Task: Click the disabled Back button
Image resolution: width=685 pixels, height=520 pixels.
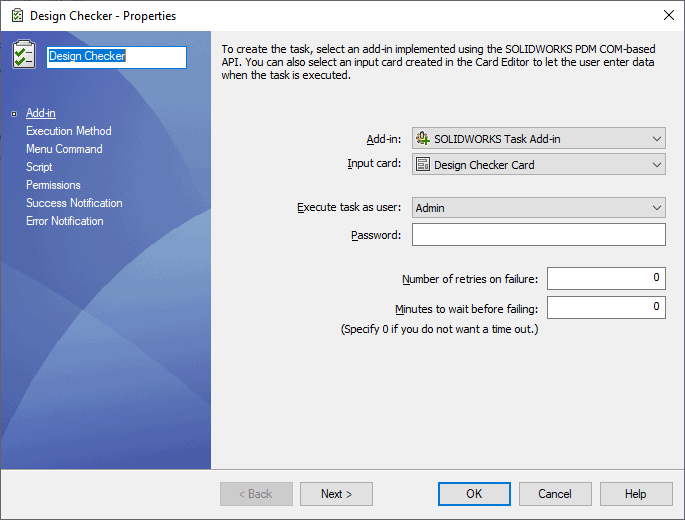Action: click(x=256, y=494)
